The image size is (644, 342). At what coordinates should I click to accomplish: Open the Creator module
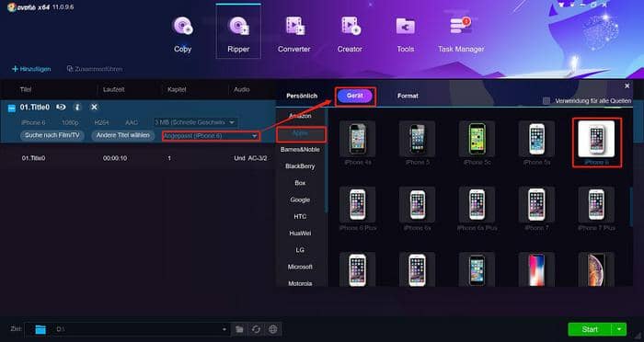click(350, 35)
